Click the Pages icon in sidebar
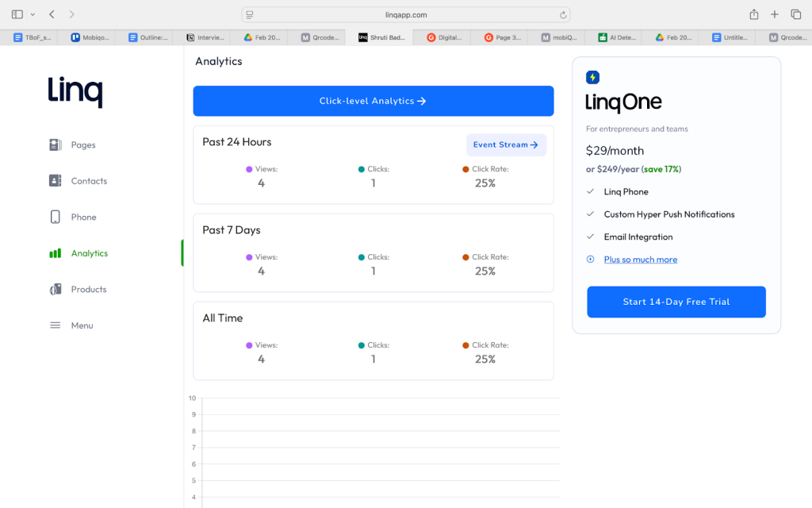Screen dimensions: 812x508 pyautogui.click(x=55, y=144)
